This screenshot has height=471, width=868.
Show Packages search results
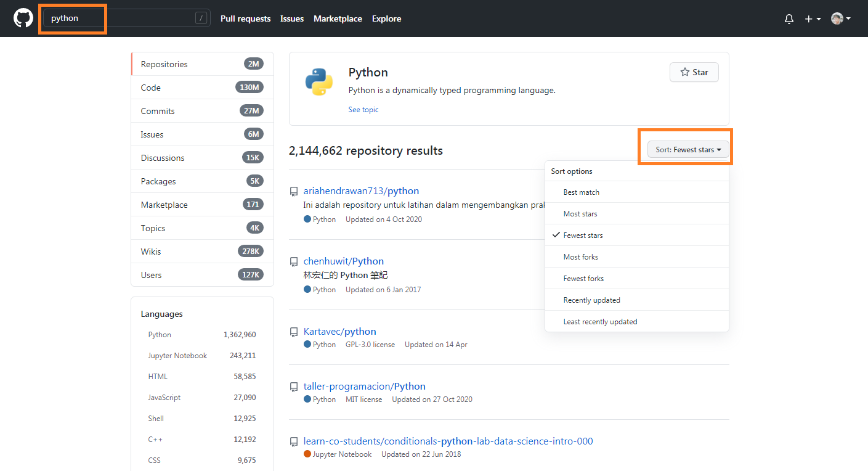[x=202, y=181]
